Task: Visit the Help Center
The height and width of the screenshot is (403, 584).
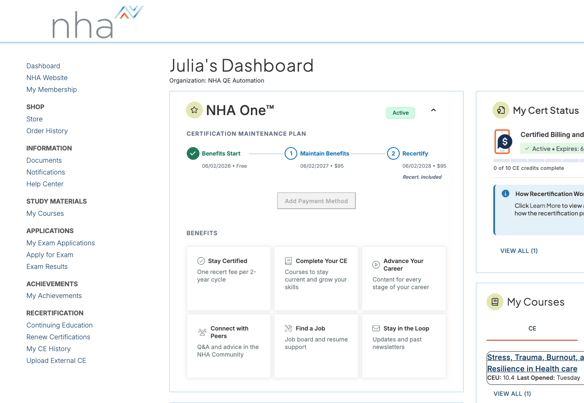Action: (x=45, y=184)
